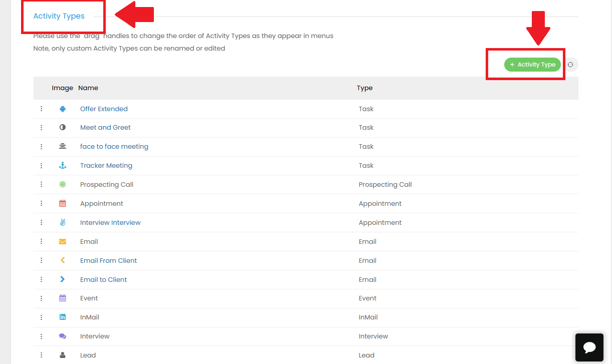
Task: Click the Appointment calendar icon
Action: point(63,203)
